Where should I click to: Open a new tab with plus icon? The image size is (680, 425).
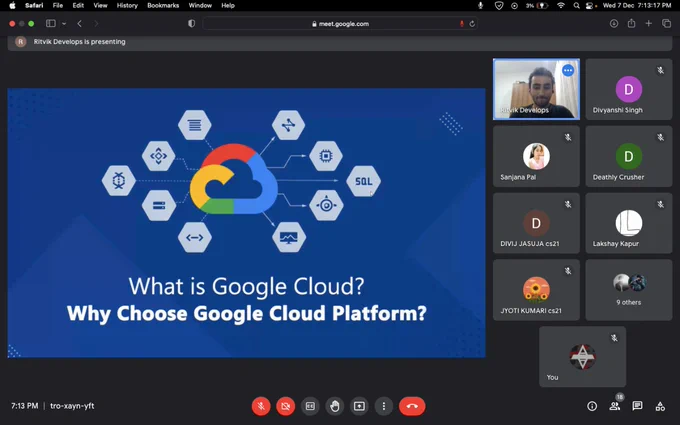tap(648, 23)
